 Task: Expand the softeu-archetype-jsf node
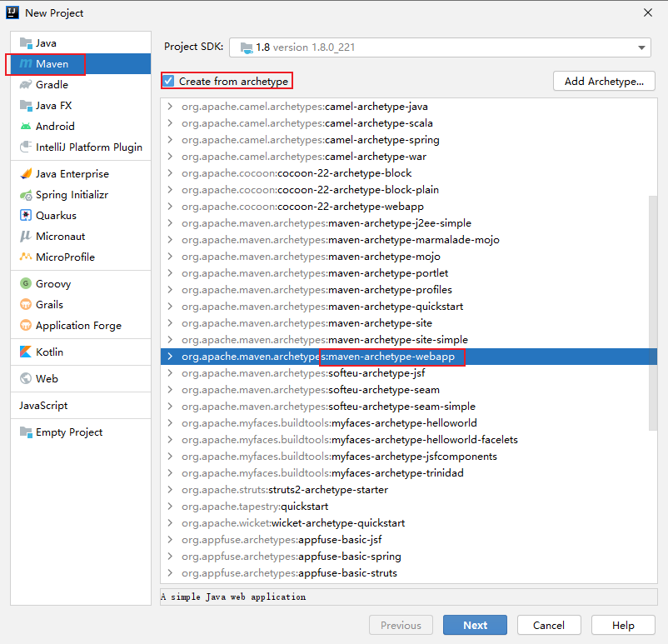tap(171, 373)
